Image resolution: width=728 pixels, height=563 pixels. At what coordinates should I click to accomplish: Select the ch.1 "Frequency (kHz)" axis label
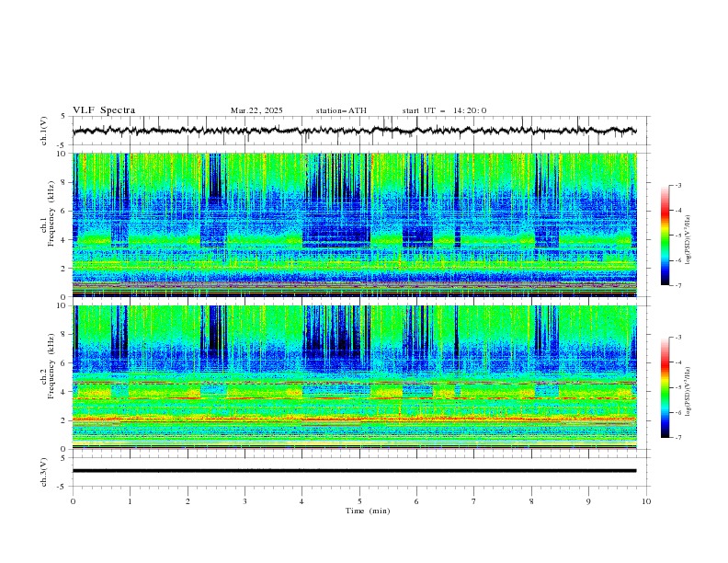click(52, 214)
